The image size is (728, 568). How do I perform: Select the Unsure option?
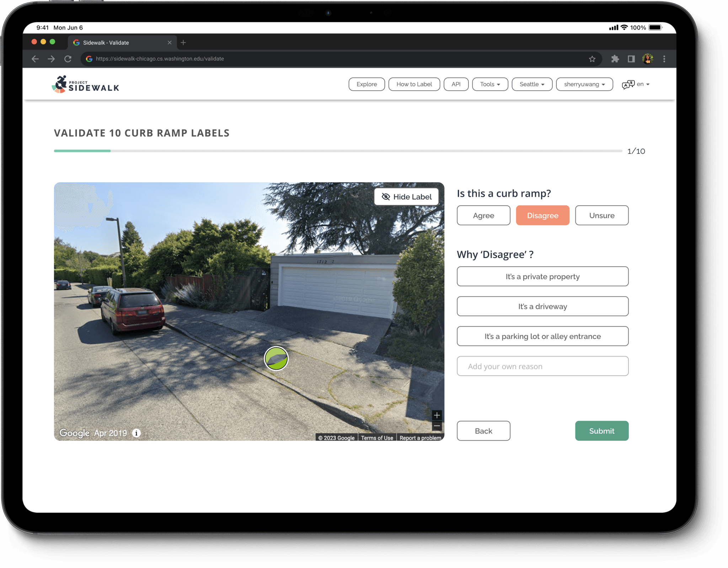[601, 215]
